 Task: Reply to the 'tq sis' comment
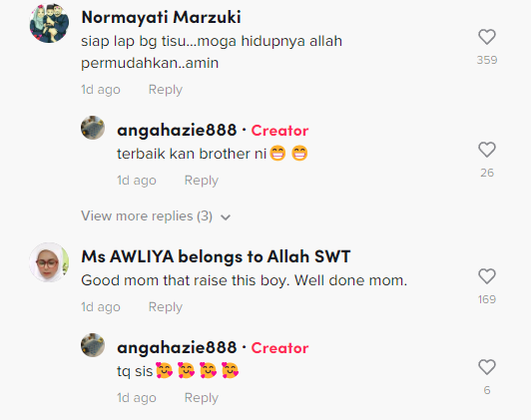pyautogui.click(x=202, y=398)
